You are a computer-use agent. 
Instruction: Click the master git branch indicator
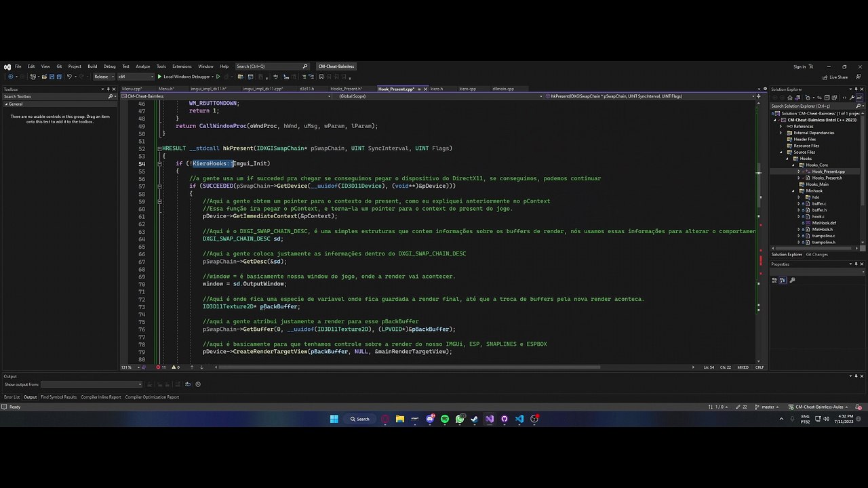766,407
